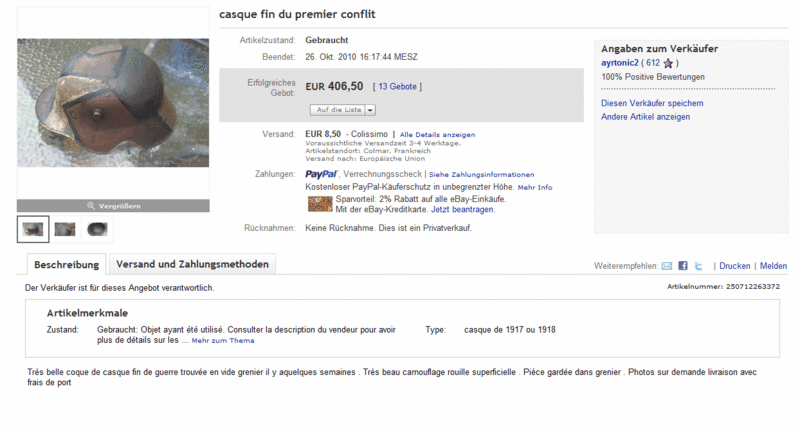Open seller profile ayrtonic2

click(619, 63)
